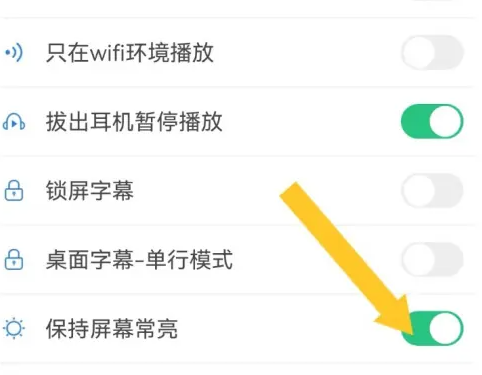Select the 拔出耳机暂停播放 label
The image size is (482, 375).
coord(134,122)
